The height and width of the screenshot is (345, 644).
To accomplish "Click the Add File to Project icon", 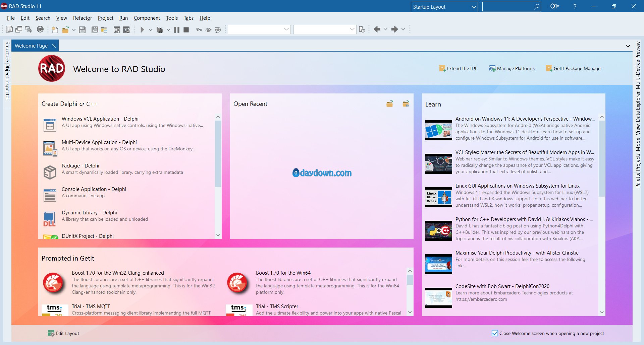I will [x=117, y=29].
